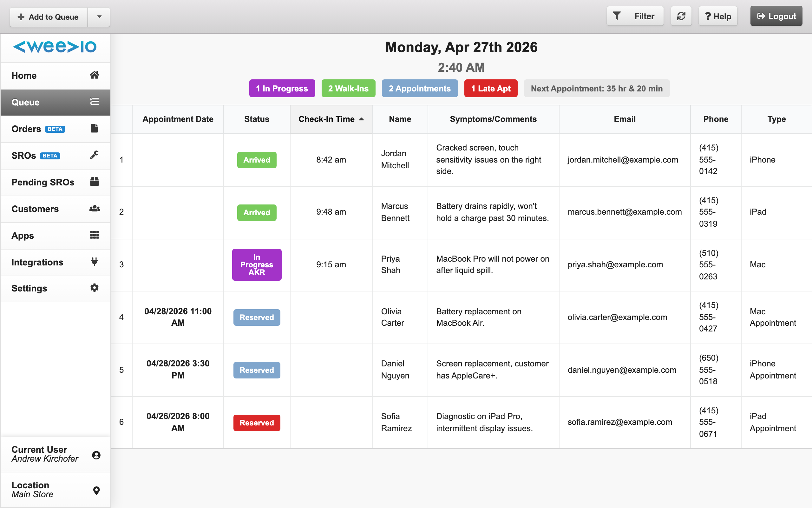This screenshot has width=812, height=508.
Task: Click the Apps grid icon
Action: coord(94,235)
